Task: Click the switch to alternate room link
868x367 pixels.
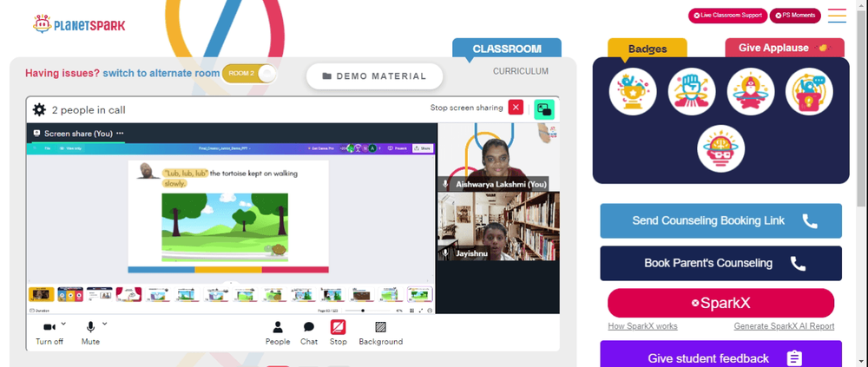Action: click(x=161, y=73)
